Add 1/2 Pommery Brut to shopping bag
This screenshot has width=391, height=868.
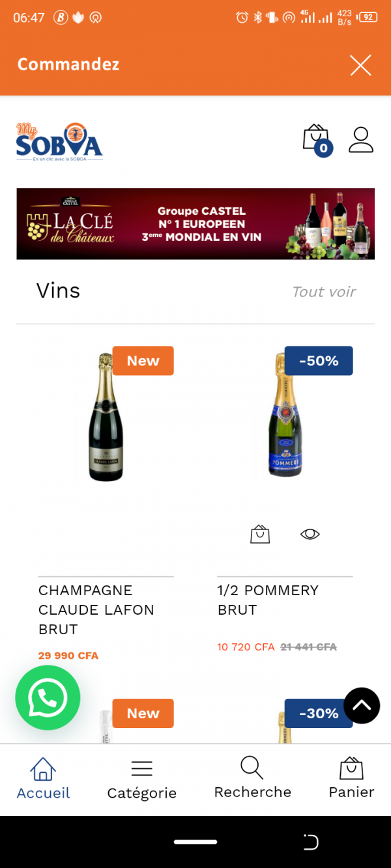(x=260, y=534)
